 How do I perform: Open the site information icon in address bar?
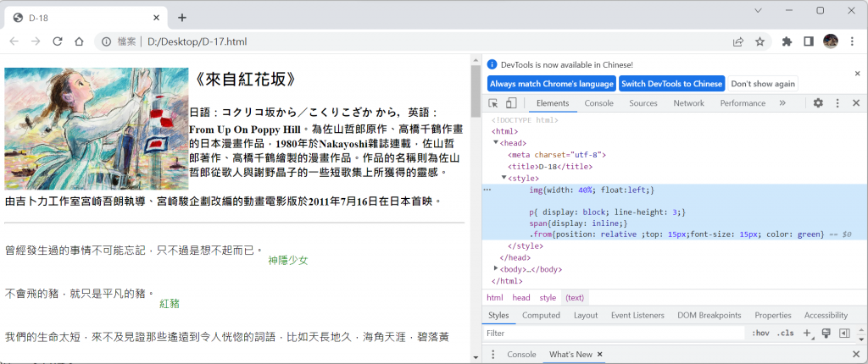(x=106, y=41)
